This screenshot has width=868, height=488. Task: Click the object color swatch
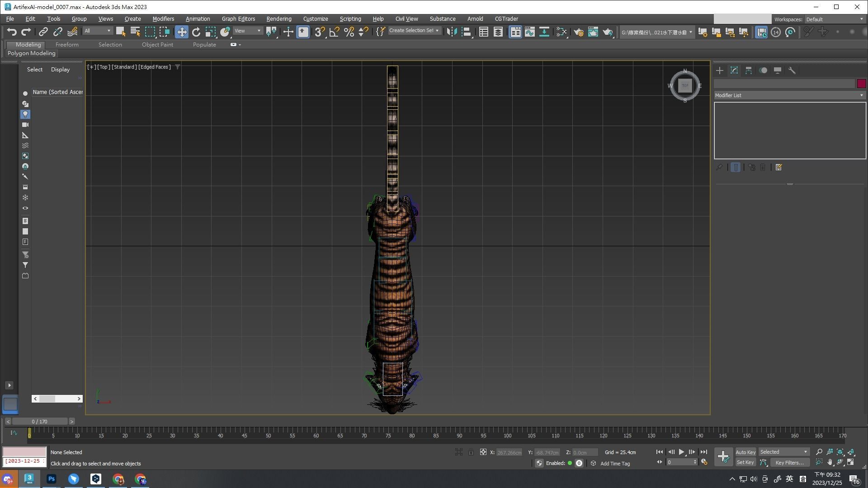click(x=861, y=84)
